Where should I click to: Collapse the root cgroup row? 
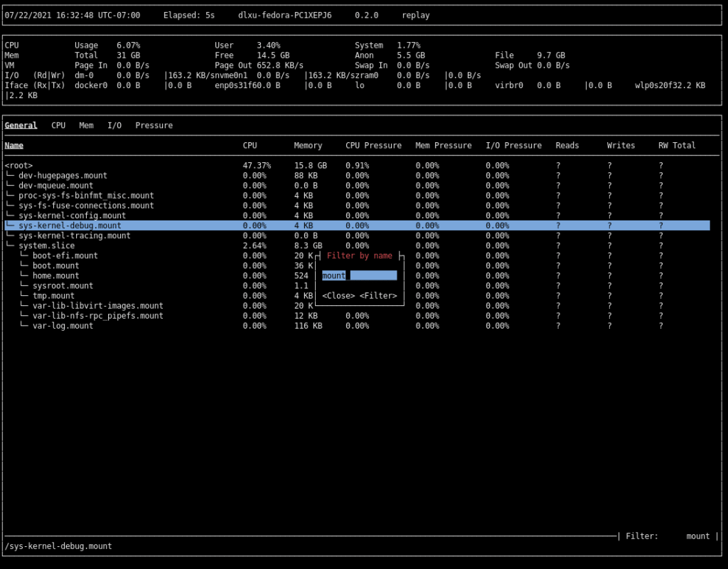point(18,166)
